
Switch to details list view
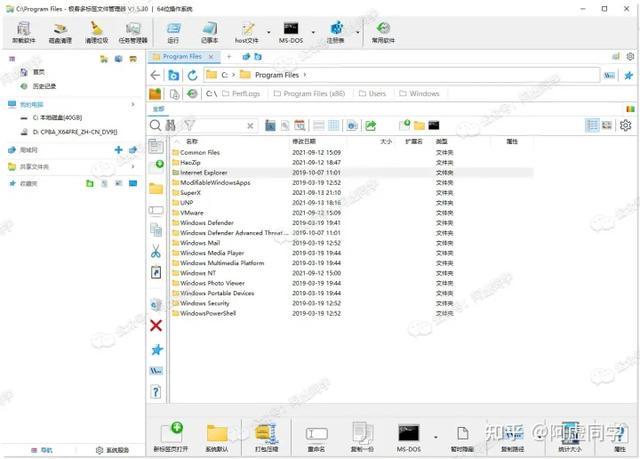coord(592,125)
